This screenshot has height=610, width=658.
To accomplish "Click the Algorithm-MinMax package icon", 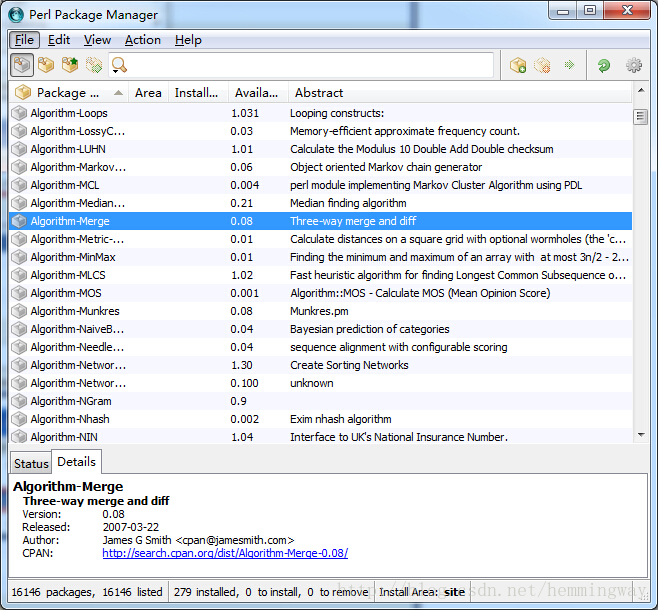I will pos(19,257).
